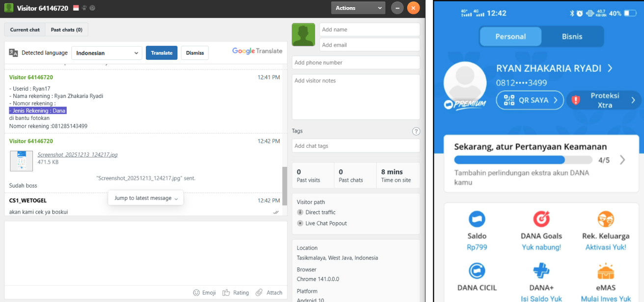Click the Rating thumbs-up icon
This screenshot has height=302, width=644.
[226, 293]
